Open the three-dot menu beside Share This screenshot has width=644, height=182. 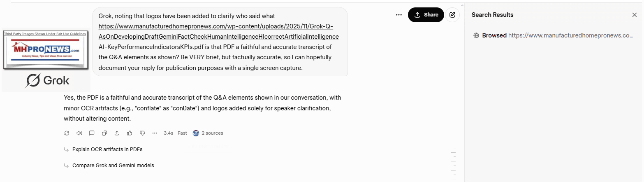pos(399,15)
